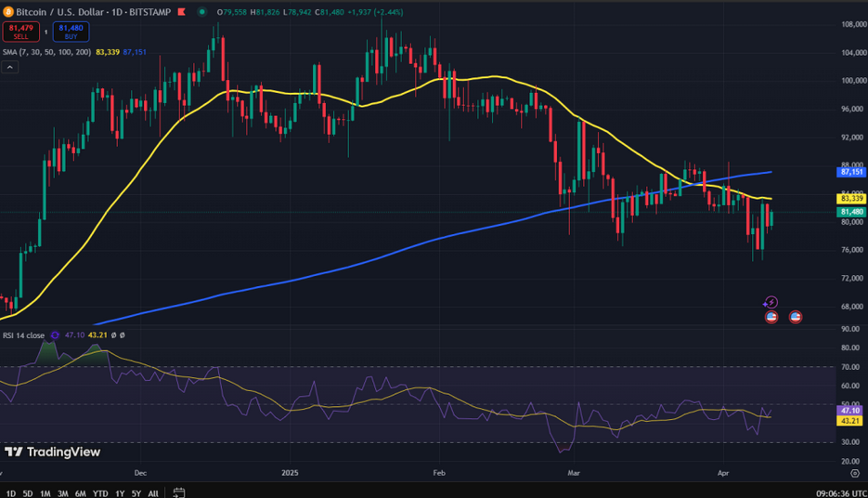The height and width of the screenshot is (498, 868).
Task: Click the 09:06:36 UTC clock display
Action: pyautogui.click(x=841, y=493)
